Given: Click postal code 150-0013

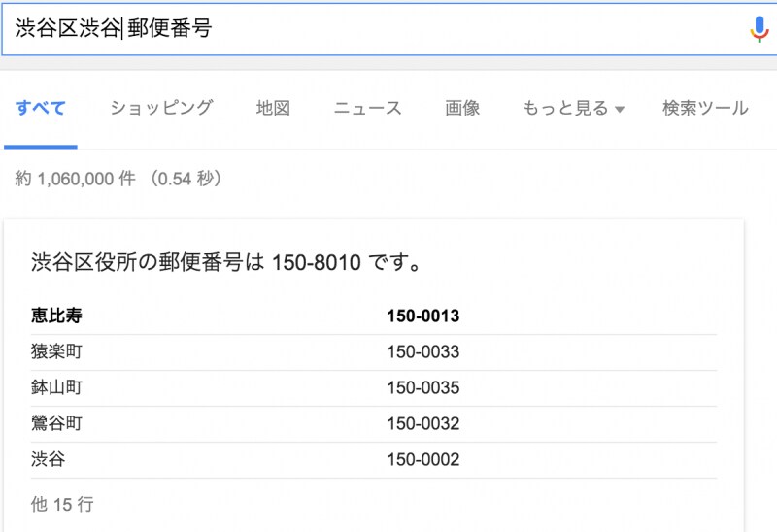Looking at the screenshot, I should tap(422, 316).
